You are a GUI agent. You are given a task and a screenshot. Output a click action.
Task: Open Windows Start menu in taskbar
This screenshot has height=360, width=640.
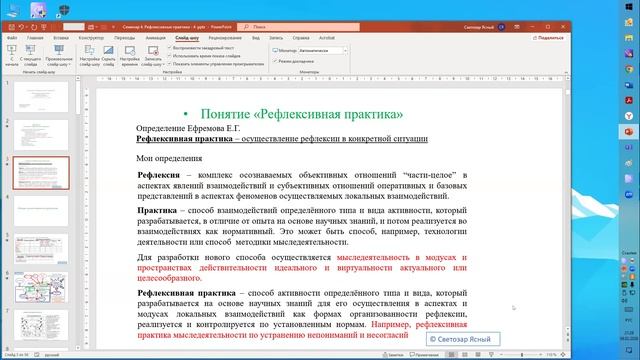pyautogui.click(x=629, y=7)
